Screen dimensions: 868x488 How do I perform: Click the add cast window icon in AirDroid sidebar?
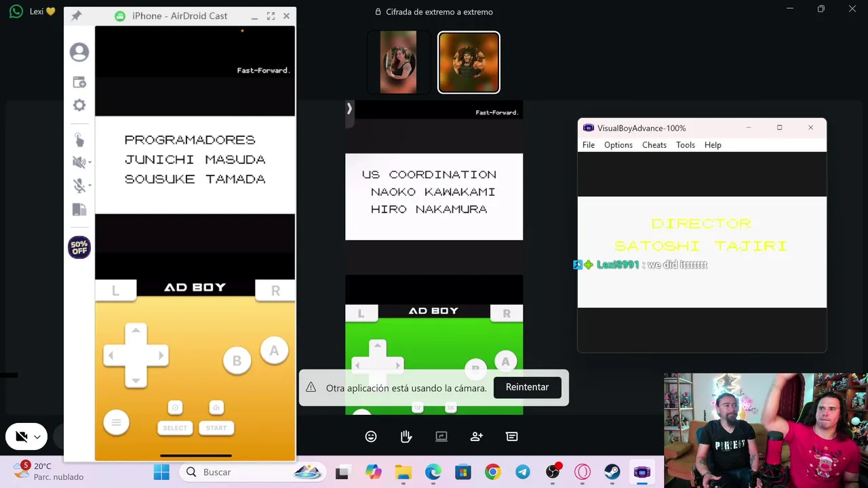click(79, 82)
